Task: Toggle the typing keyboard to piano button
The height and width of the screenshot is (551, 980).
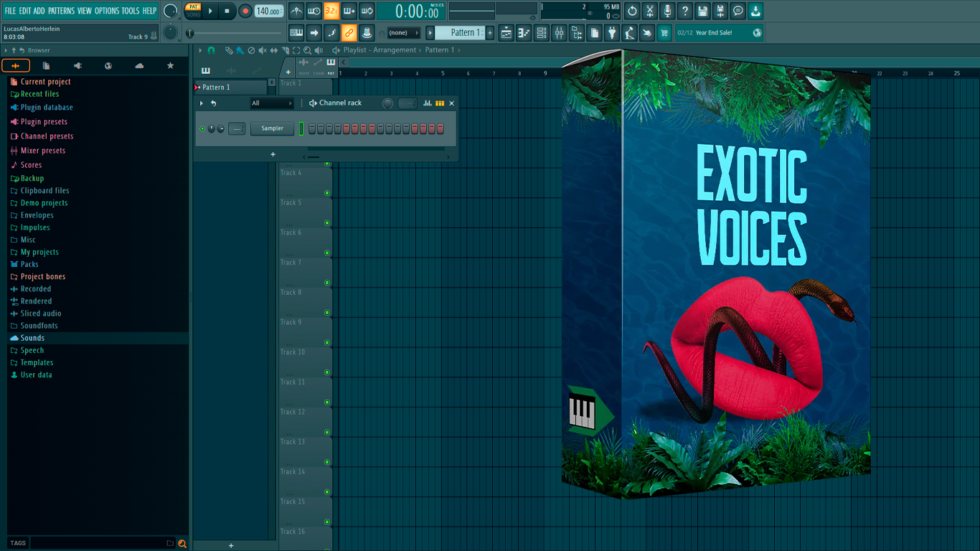Action: tap(296, 32)
